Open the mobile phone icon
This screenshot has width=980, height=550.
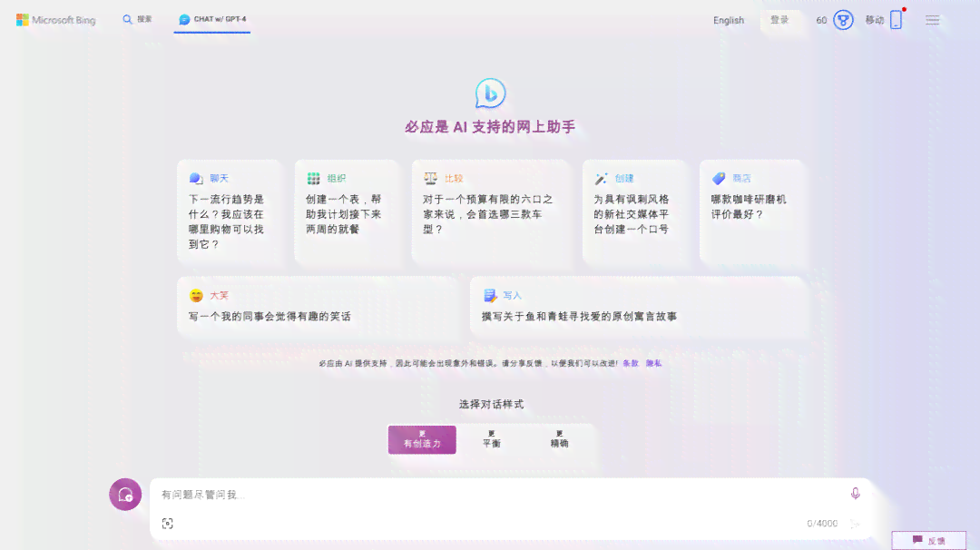coord(897,20)
